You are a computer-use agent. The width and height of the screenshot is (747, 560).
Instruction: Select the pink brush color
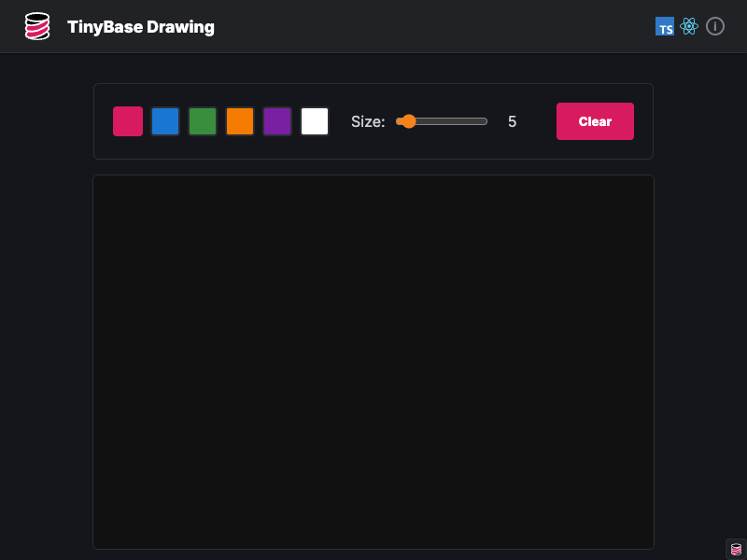coord(128,121)
